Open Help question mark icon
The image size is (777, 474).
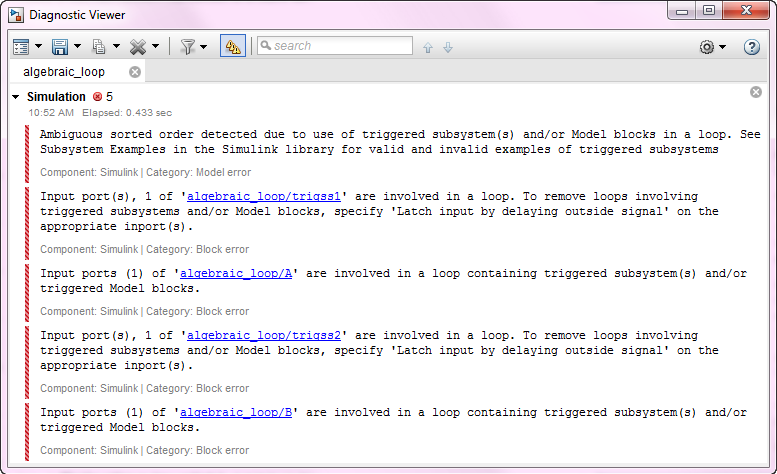point(752,47)
